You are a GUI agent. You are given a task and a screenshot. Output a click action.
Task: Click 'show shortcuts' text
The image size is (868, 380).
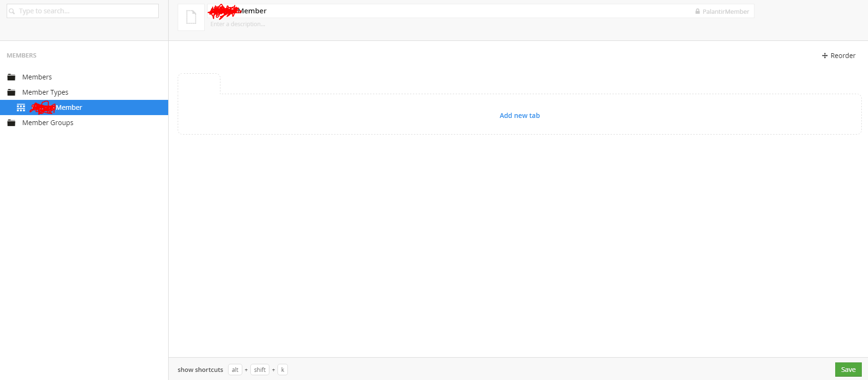point(200,370)
